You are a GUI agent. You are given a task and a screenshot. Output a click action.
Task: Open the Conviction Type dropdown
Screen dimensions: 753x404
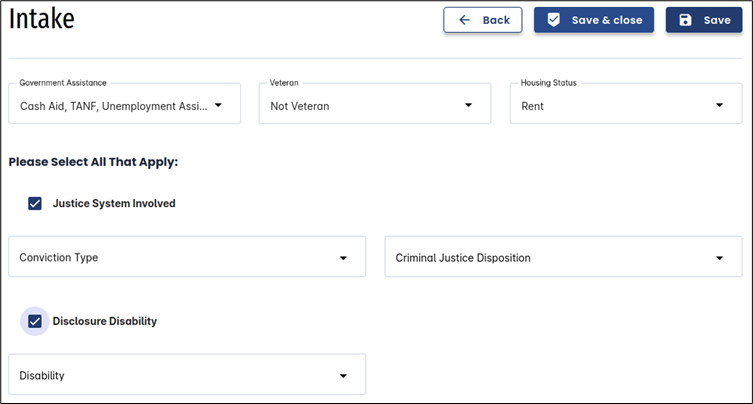point(187,257)
